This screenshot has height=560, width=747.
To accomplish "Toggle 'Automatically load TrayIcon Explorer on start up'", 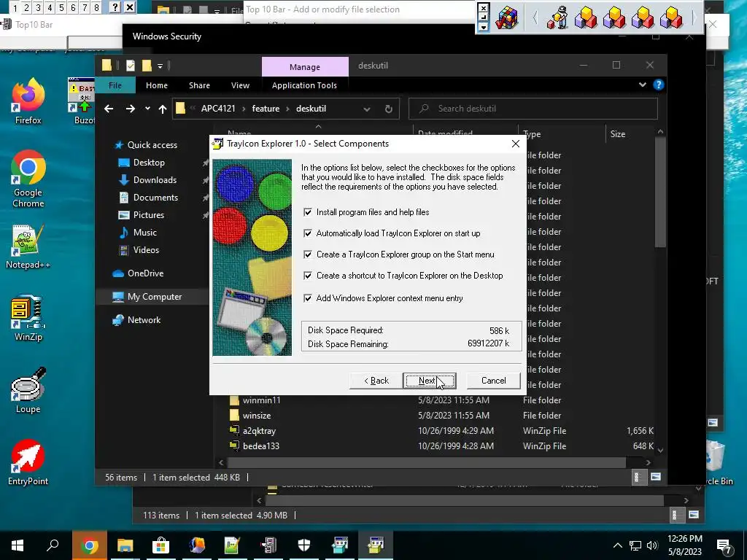I will 308,233.
